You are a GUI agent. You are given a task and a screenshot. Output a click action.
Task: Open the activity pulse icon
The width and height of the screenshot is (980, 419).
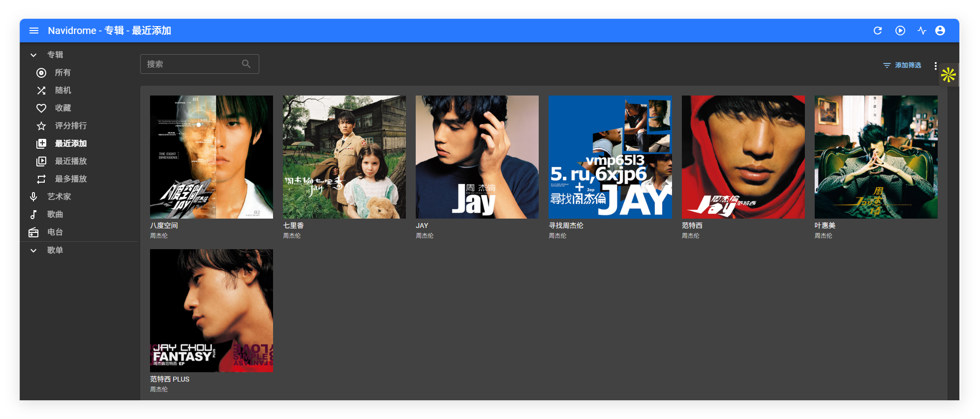(921, 31)
